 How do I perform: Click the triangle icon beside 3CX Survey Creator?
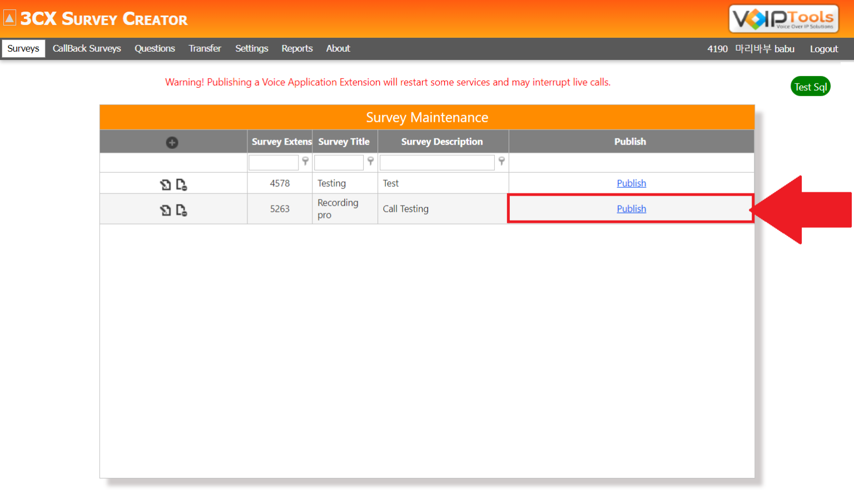(x=9, y=17)
